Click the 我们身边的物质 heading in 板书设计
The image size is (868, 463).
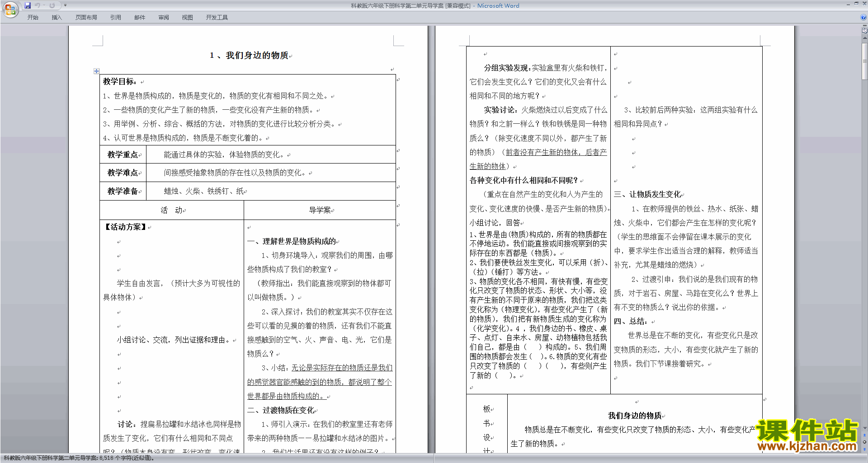tap(635, 416)
